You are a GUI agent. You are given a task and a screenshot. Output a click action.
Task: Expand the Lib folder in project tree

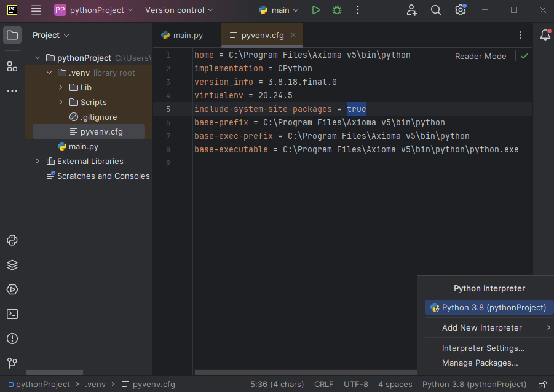[x=61, y=87]
